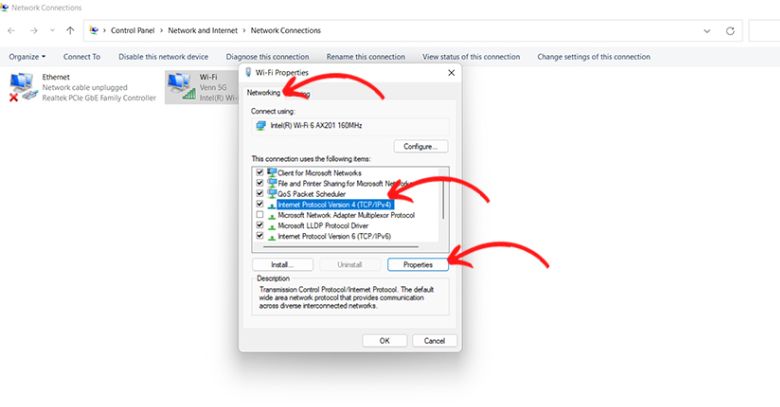Uncheck Microsoft LLDP Protocol Driver
The height and width of the screenshot is (407, 780).
[260, 225]
